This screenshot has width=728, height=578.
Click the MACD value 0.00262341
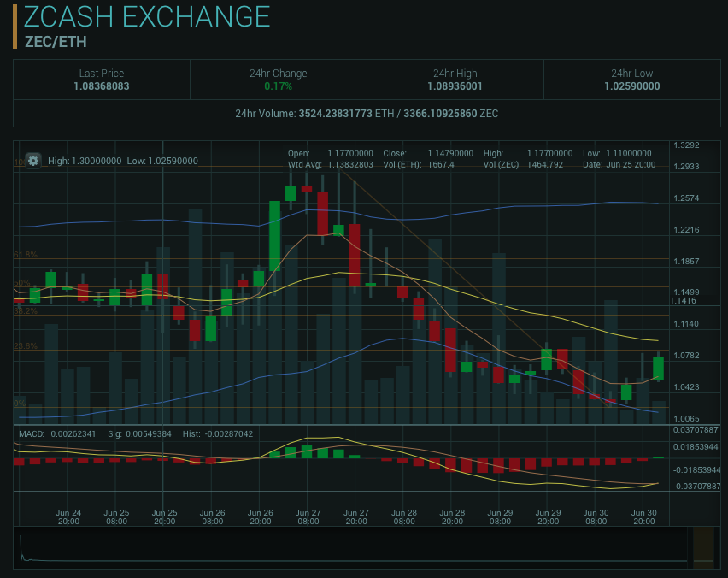click(73, 434)
